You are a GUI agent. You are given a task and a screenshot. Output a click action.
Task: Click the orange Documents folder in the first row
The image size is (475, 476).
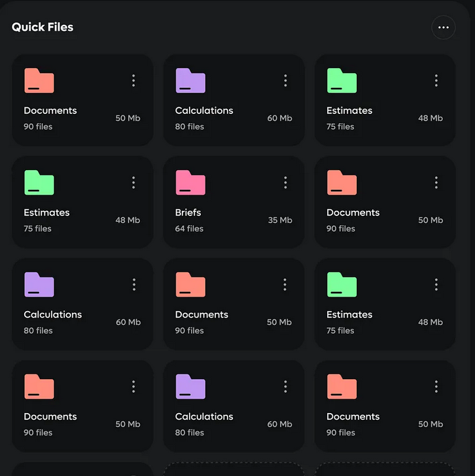coord(39,81)
